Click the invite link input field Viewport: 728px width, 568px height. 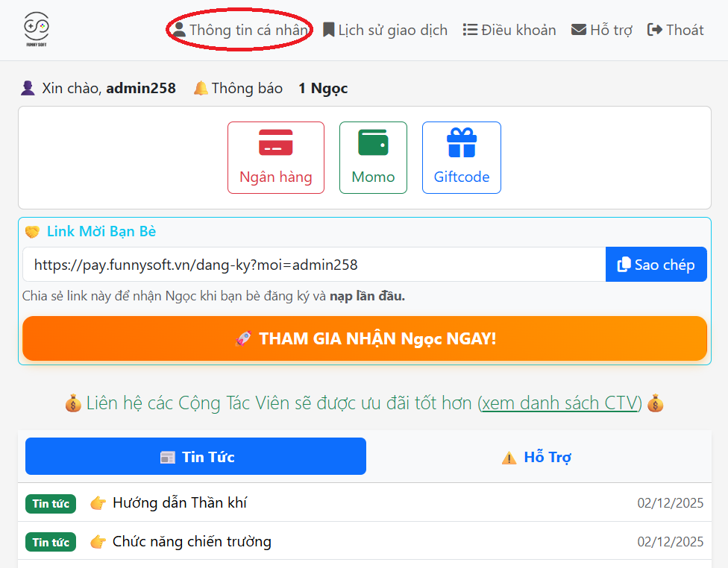[x=313, y=265]
